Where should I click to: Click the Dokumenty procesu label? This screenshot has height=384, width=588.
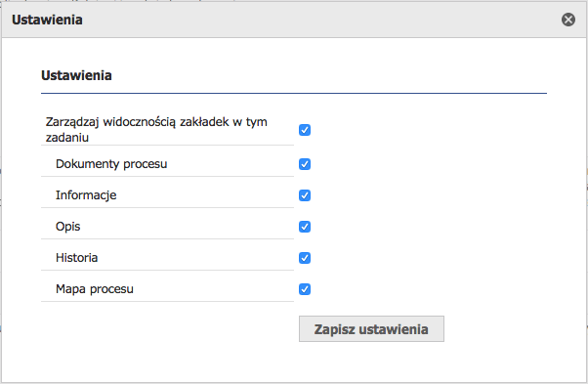tap(111, 164)
